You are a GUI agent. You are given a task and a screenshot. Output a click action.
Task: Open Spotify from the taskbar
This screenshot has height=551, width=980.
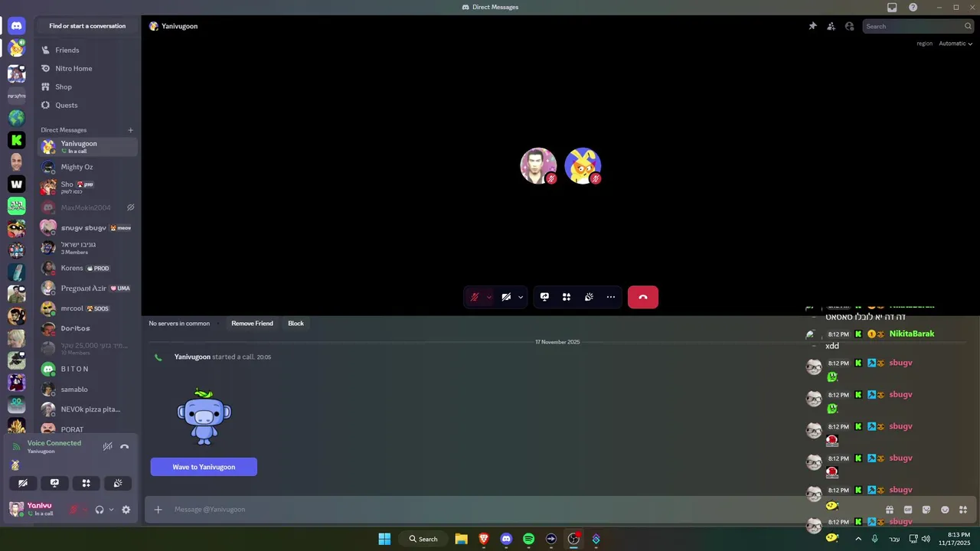coord(528,539)
